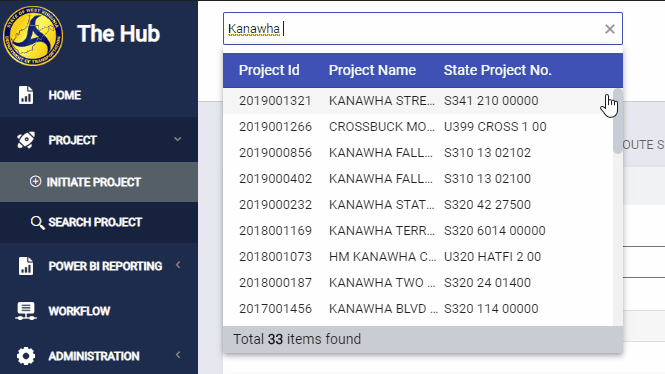This screenshot has width=665, height=374.
Task: Click CROSSBUCK MO... project name
Action: 382,127
